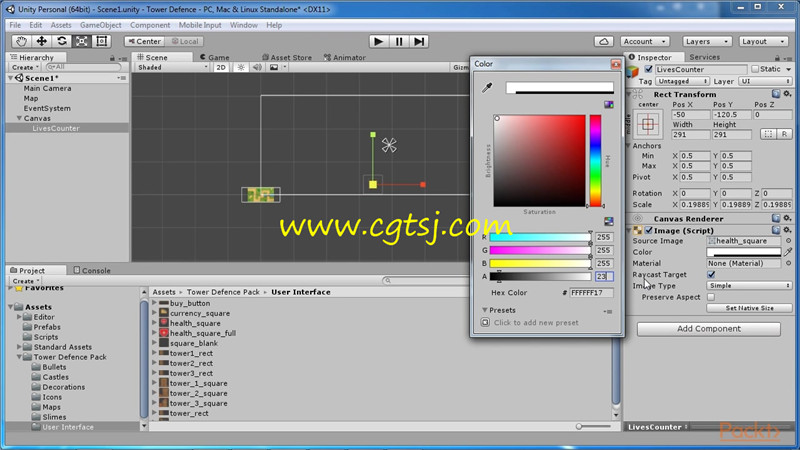Image resolution: width=800 pixels, height=450 pixels.
Task: Select the Rect Transform tool
Action: pyautogui.click(x=102, y=41)
